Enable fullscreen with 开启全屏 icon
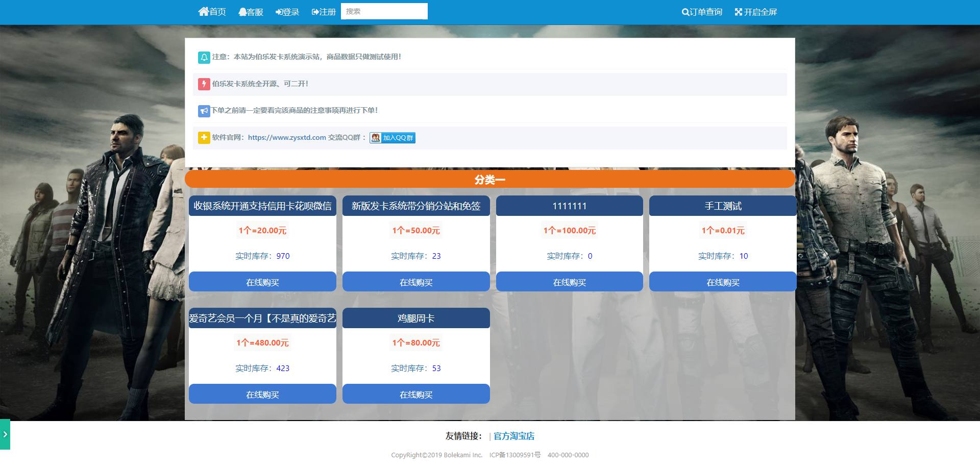Screen dimensions: 980x468 pos(738,12)
